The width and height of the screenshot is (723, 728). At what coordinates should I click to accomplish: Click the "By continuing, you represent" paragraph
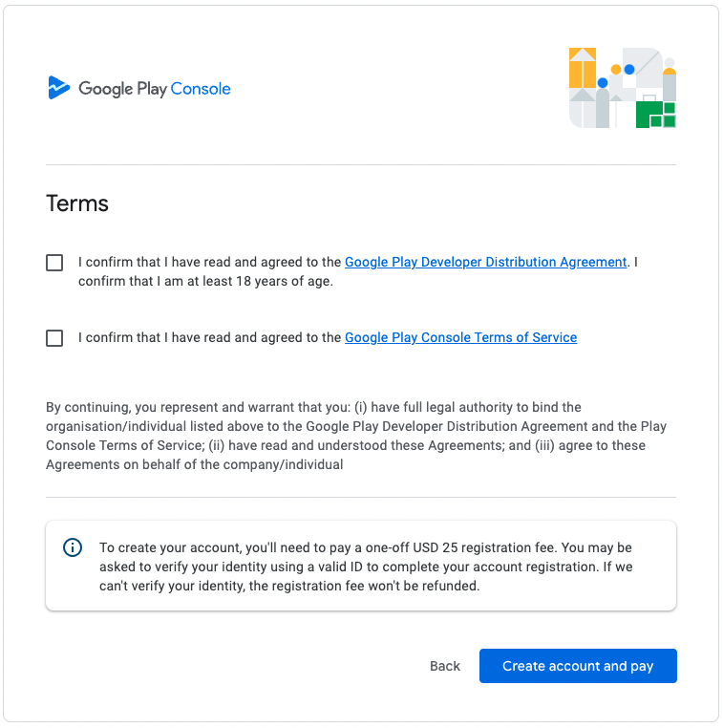(x=356, y=436)
